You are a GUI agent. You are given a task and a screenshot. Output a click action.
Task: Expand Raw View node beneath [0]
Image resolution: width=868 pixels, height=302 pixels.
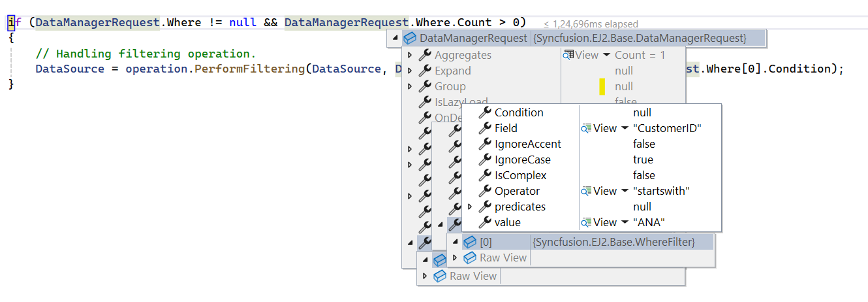(x=456, y=258)
